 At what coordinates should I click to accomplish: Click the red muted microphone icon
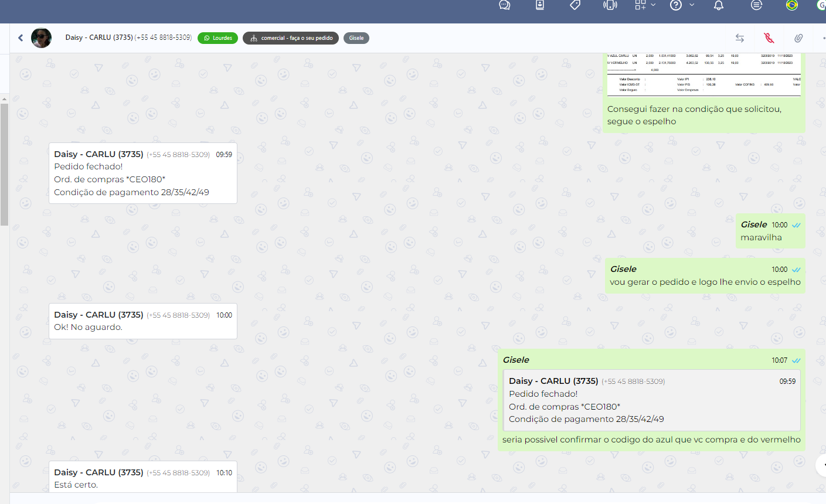tap(769, 38)
